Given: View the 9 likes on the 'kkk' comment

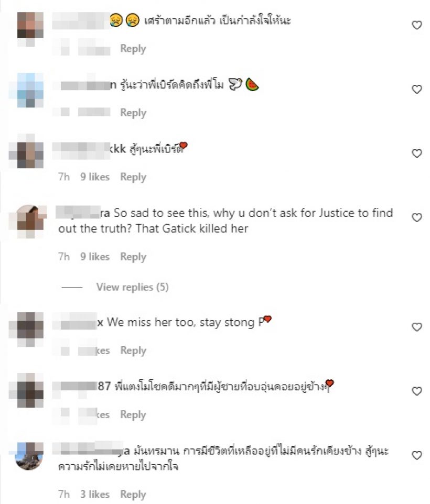Looking at the screenshot, I should [95, 177].
